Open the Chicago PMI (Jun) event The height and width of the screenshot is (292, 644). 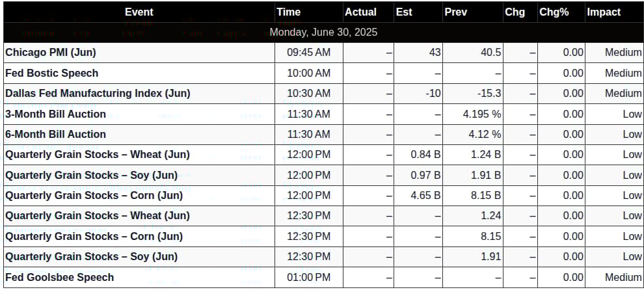51,53
